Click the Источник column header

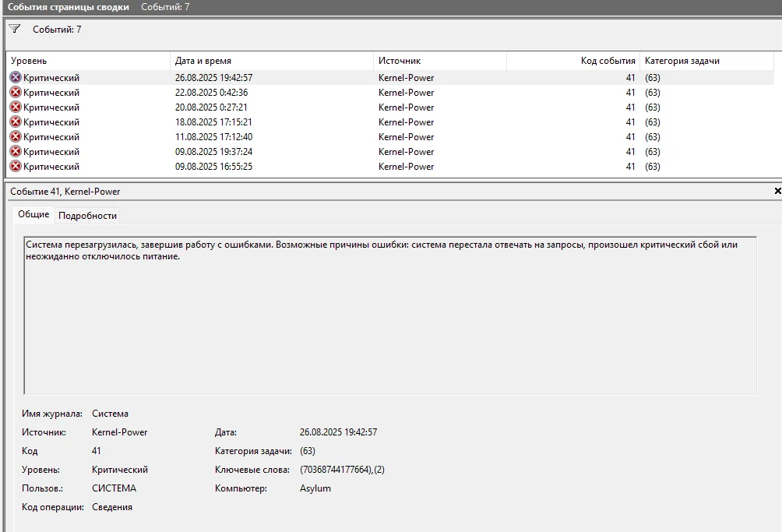tap(439, 61)
